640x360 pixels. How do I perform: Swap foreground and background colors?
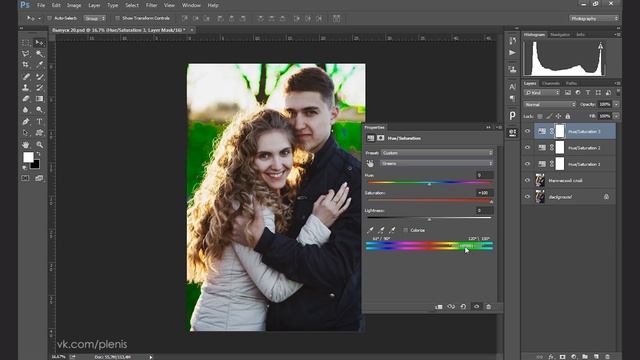coord(38,154)
